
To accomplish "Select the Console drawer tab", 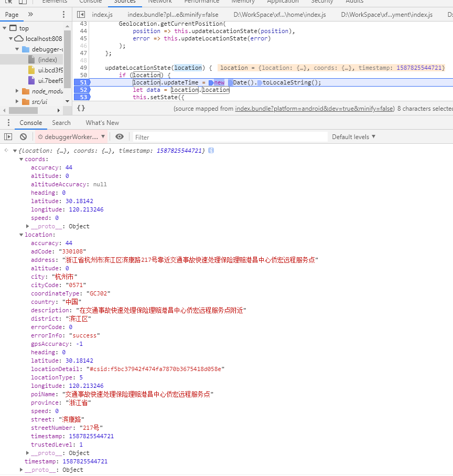I will [30, 123].
